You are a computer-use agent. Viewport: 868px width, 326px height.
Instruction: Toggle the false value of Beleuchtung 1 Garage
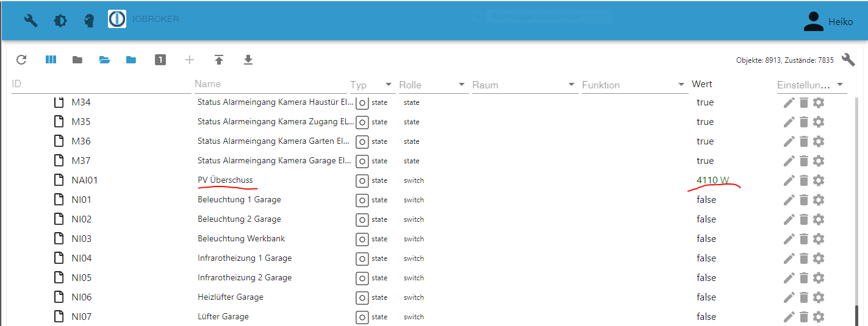click(x=706, y=200)
